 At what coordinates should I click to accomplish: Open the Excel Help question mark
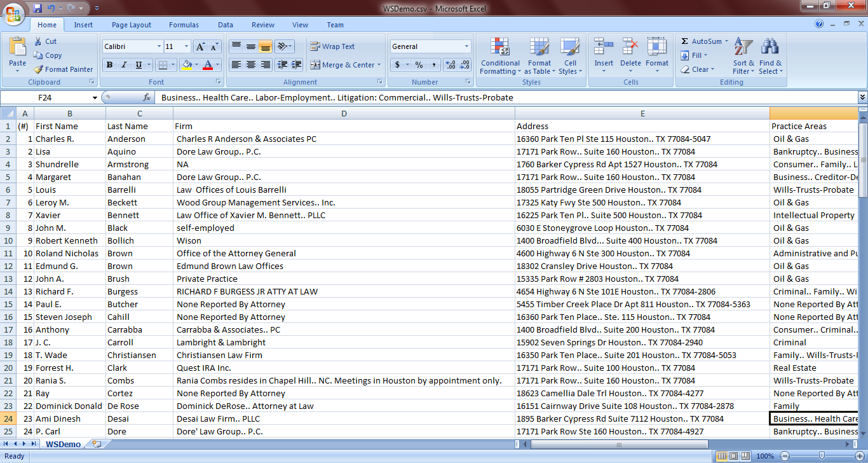point(819,25)
